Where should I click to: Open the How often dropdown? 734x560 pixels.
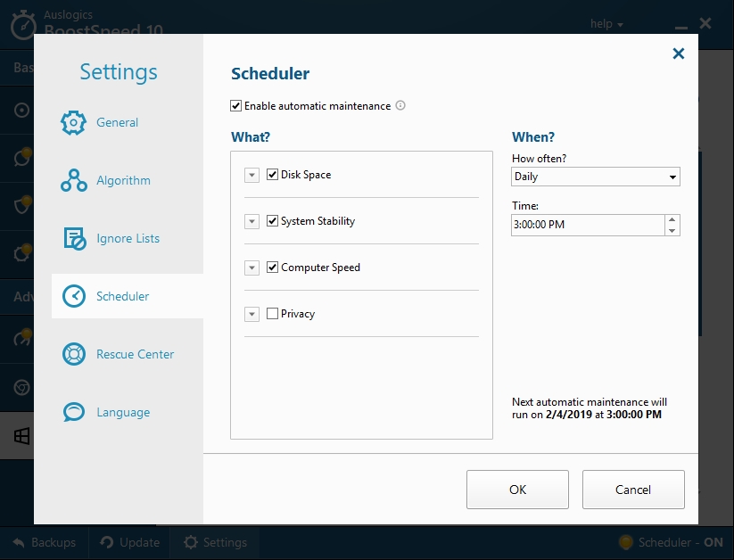(x=596, y=177)
